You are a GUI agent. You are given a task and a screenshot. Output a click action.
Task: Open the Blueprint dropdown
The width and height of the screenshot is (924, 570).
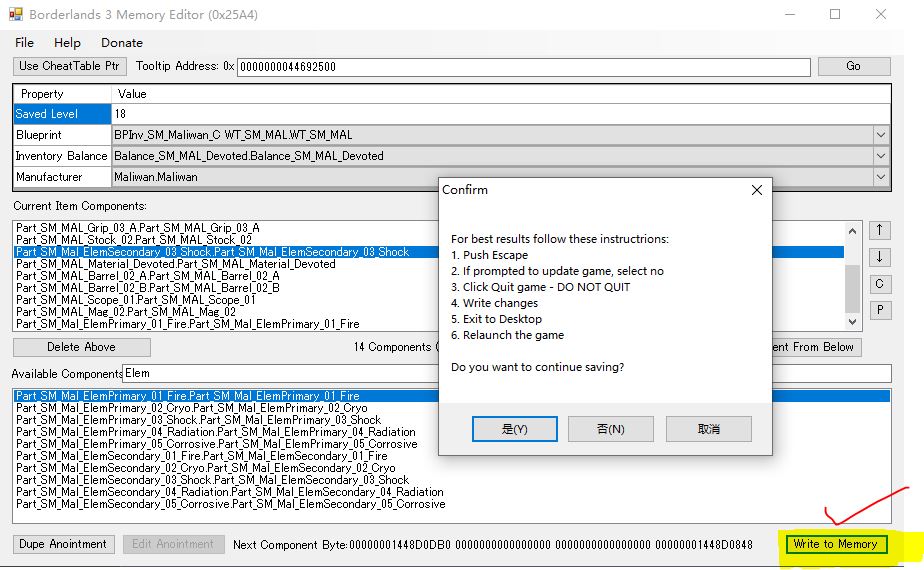click(x=881, y=135)
